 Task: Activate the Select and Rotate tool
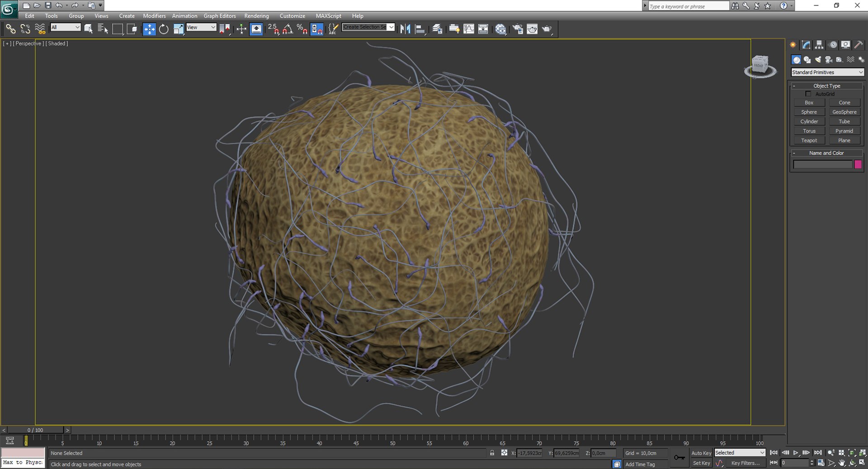(164, 29)
